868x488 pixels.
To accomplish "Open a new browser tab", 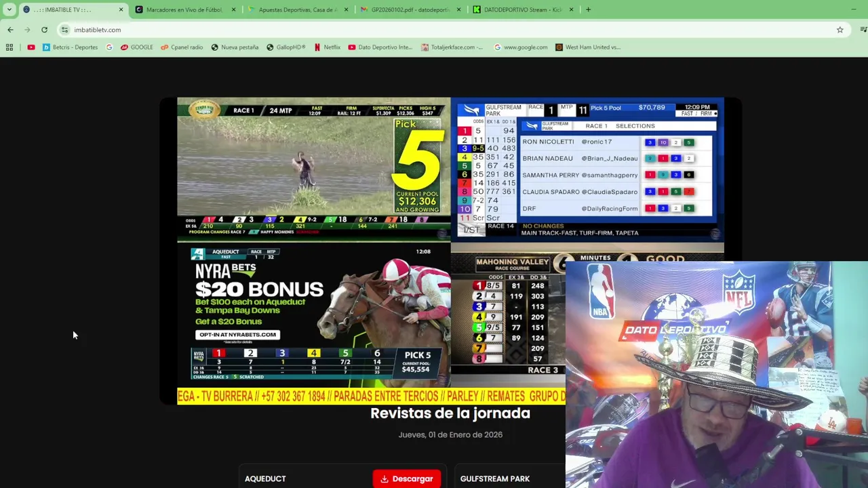I will tap(588, 9).
